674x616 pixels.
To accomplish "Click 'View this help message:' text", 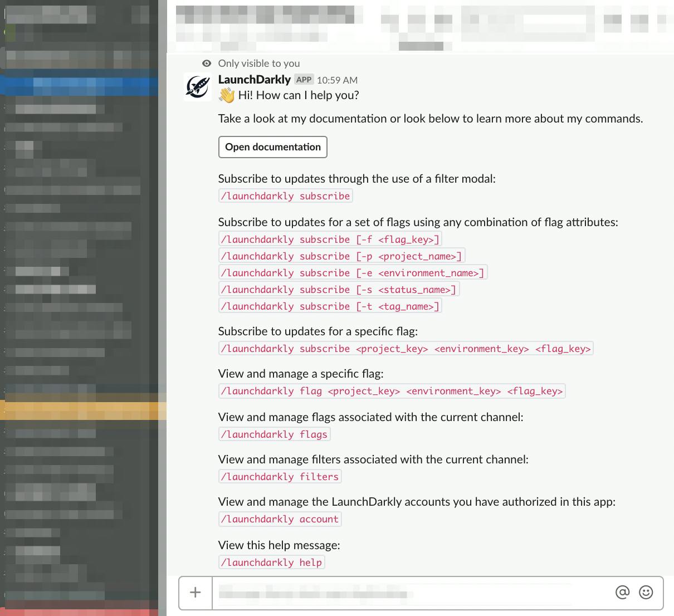I will [x=279, y=545].
